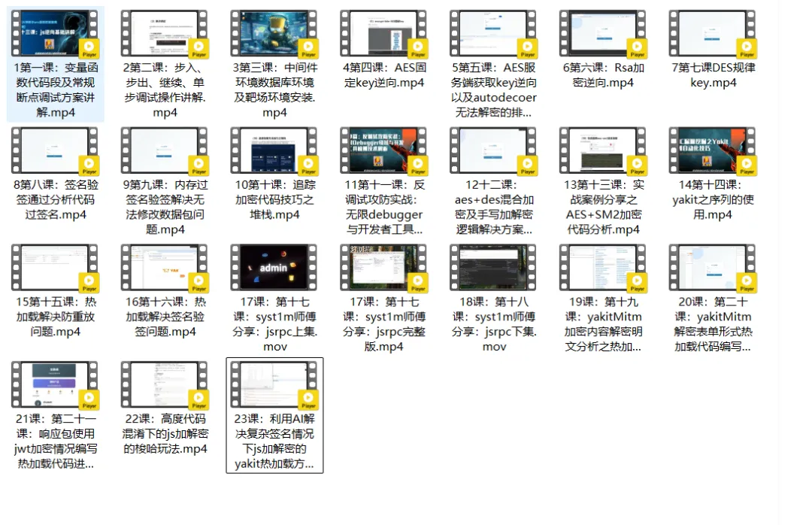Click the 6第六课 Rsa加密逆向.mp4 file icon
Screen dimensions: 812x525
tap(603, 35)
